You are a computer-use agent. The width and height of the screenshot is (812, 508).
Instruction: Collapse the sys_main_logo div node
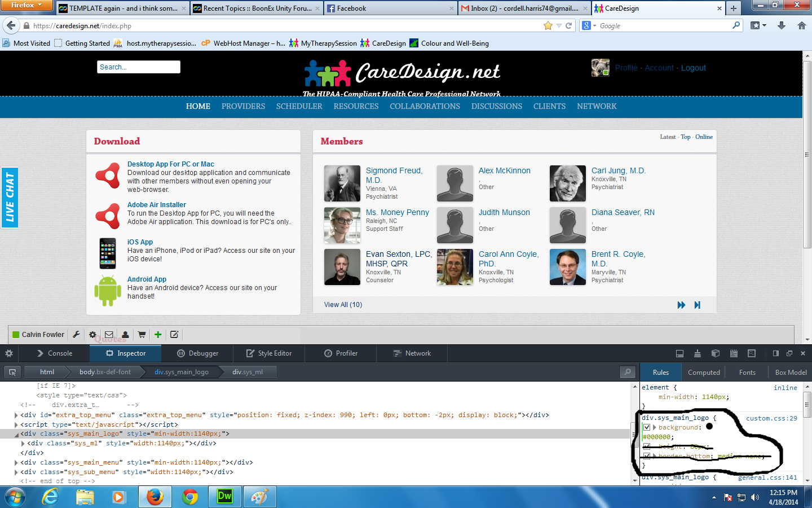click(16, 434)
